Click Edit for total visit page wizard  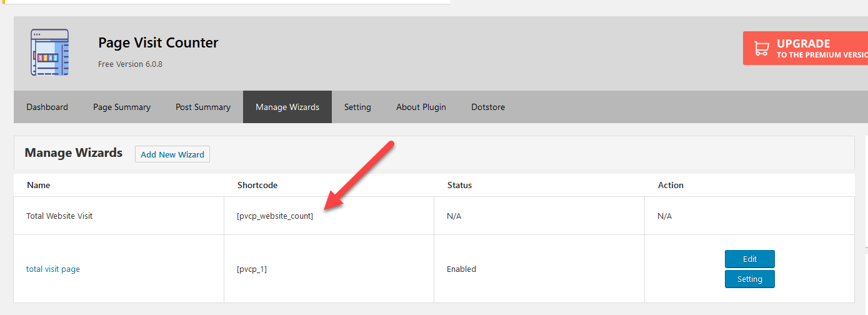point(750,259)
